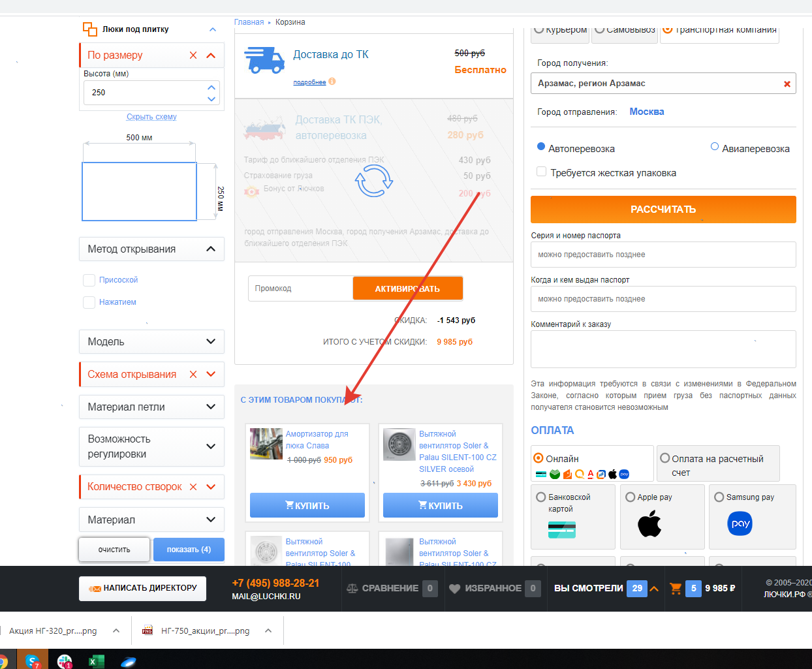Screen dimensions: 812x669
Task: Tick the Присоской opening method checkbox
Action: [89, 280]
